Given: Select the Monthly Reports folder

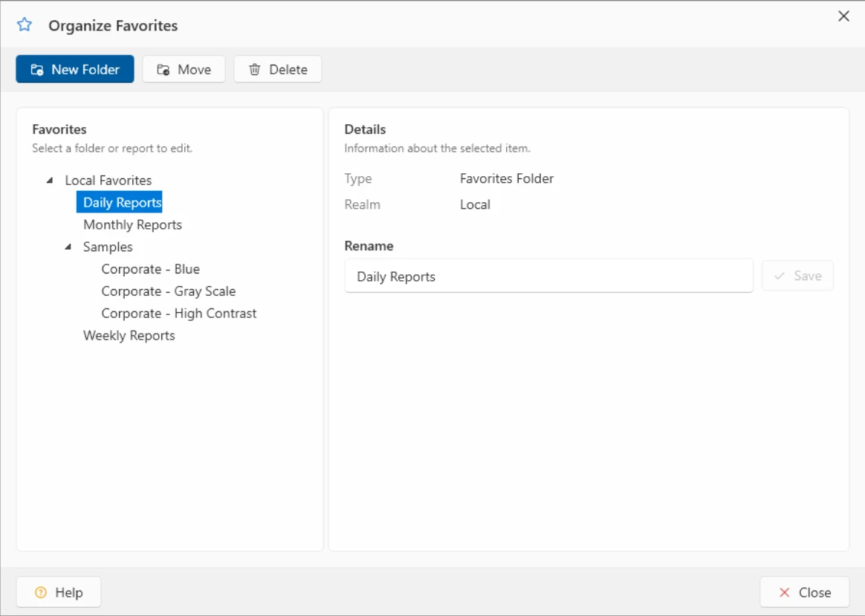Looking at the screenshot, I should tap(132, 224).
